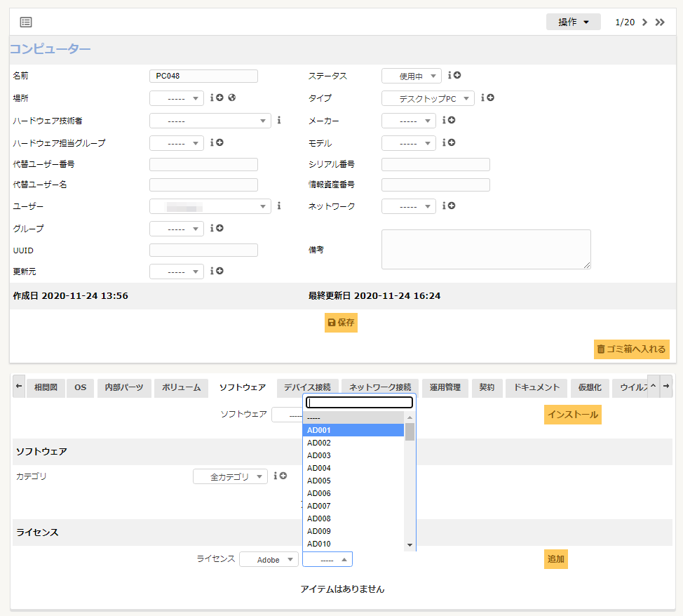Image resolution: width=683 pixels, height=616 pixels.
Task: Switch to the ネットワーク接続 tab
Action: tap(381, 387)
